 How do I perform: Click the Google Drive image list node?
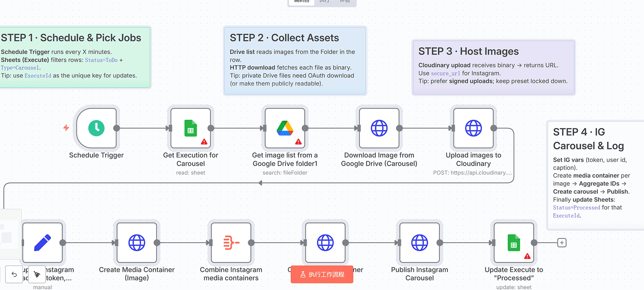285,128
